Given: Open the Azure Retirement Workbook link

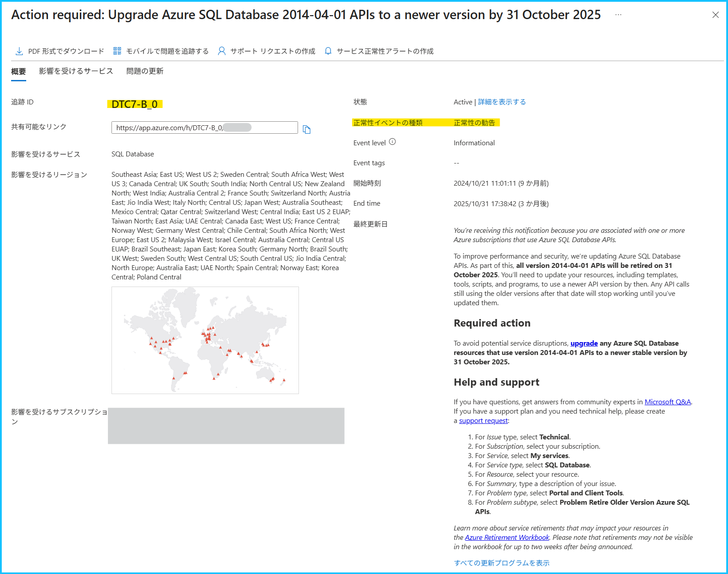Looking at the screenshot, I should click(x=507, y=538).
